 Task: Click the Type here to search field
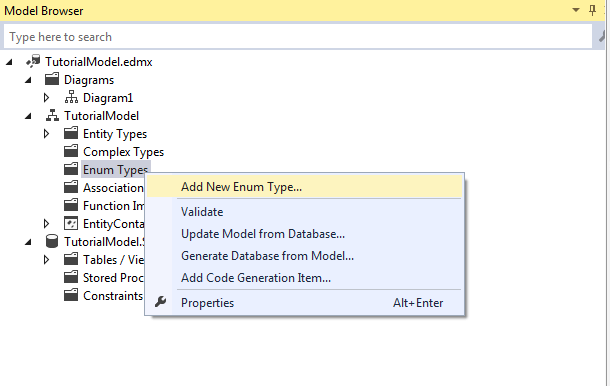(x=298, y=37)
